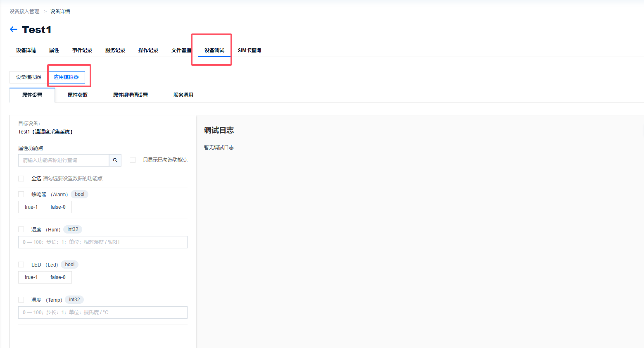Image resolution: width=644 pixels, height=348 pixels.
Task: Select the 服务调用 sub-tab
Action: [183, 95]
